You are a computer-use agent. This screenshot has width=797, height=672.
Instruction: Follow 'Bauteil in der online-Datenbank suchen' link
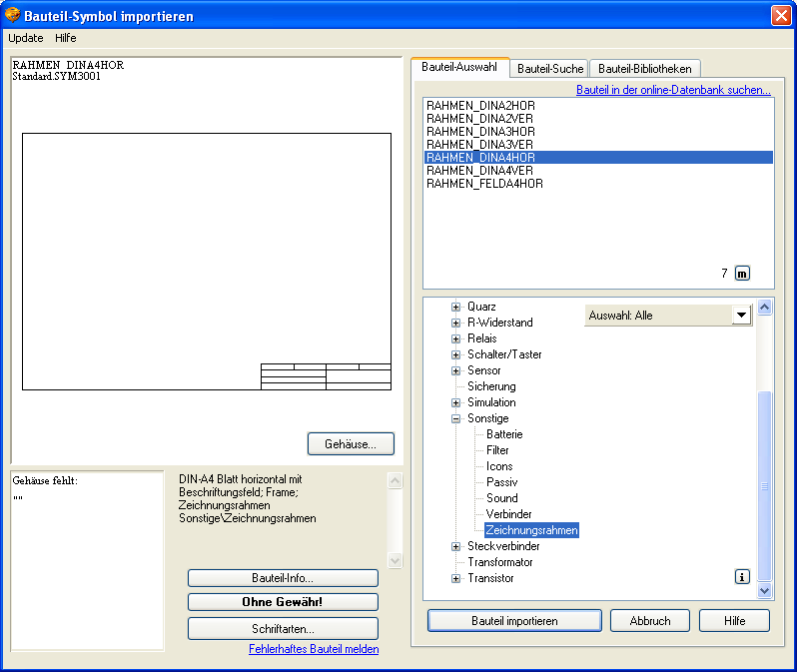click(x=673, y=90)
